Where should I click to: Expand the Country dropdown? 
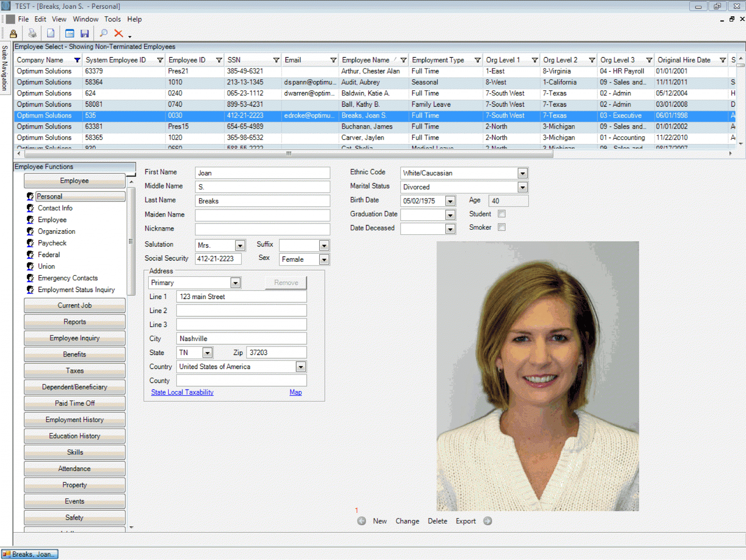point(301,367)
